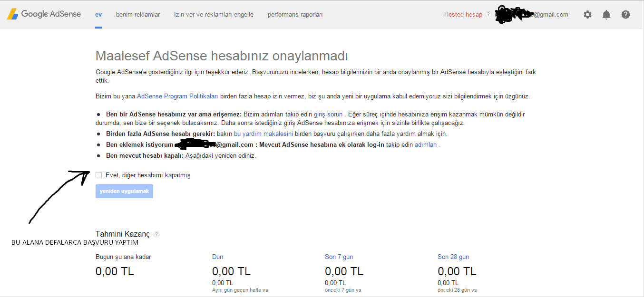This screenshot has height=297, width=644.
Task: Click the 'Hosted hesap' label
Action: pos(463,15)
